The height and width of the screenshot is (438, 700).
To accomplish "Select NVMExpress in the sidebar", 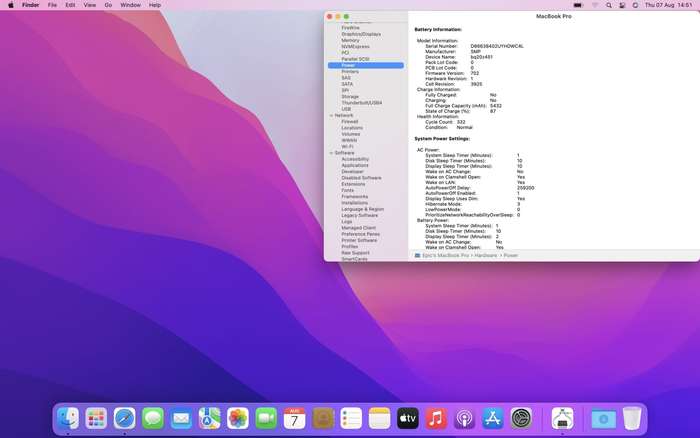I will click(x=355, y=46).
